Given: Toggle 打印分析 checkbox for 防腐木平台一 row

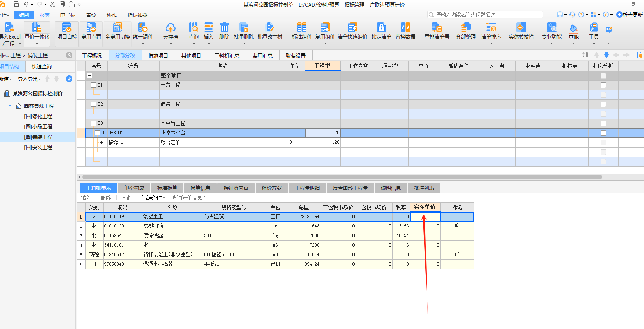Looking at the screenshot, I should pos(603,133).
